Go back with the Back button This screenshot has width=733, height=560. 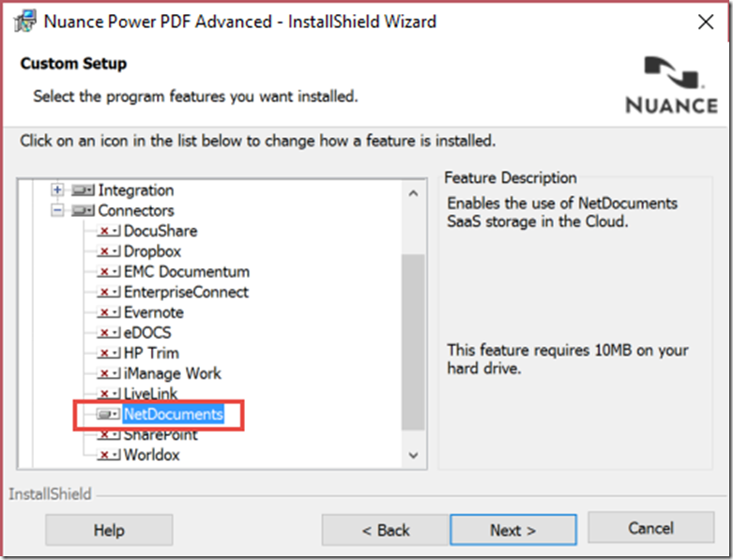[385, 530]
